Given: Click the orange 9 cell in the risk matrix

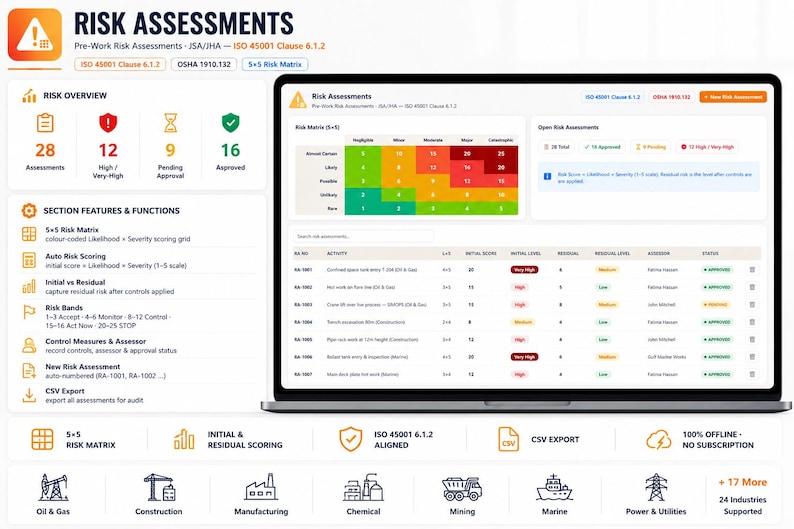Looking at the screenshot, I should click(x=433, y=181).
